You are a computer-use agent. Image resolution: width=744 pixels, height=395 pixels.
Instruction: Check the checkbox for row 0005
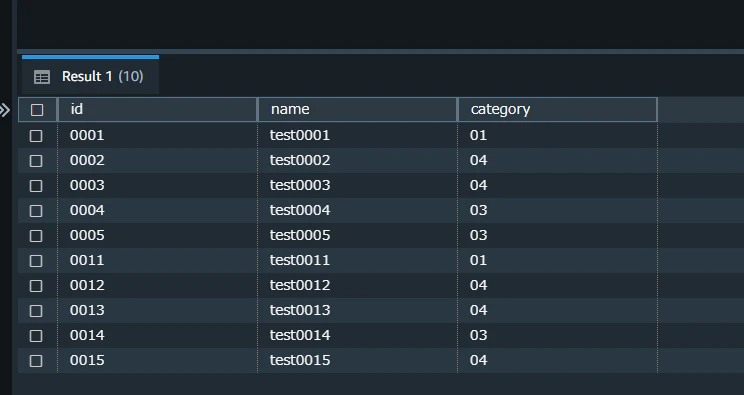click(36, 236)
